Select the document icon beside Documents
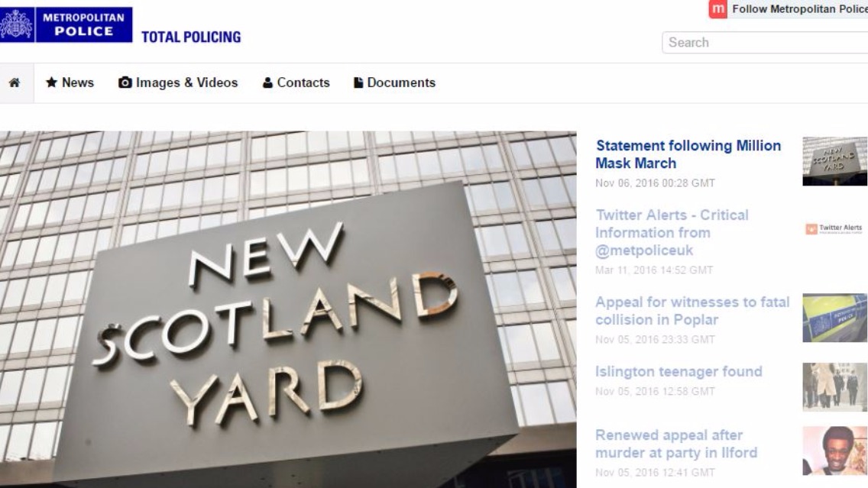The image size is (868, 488). pos(358,83)
